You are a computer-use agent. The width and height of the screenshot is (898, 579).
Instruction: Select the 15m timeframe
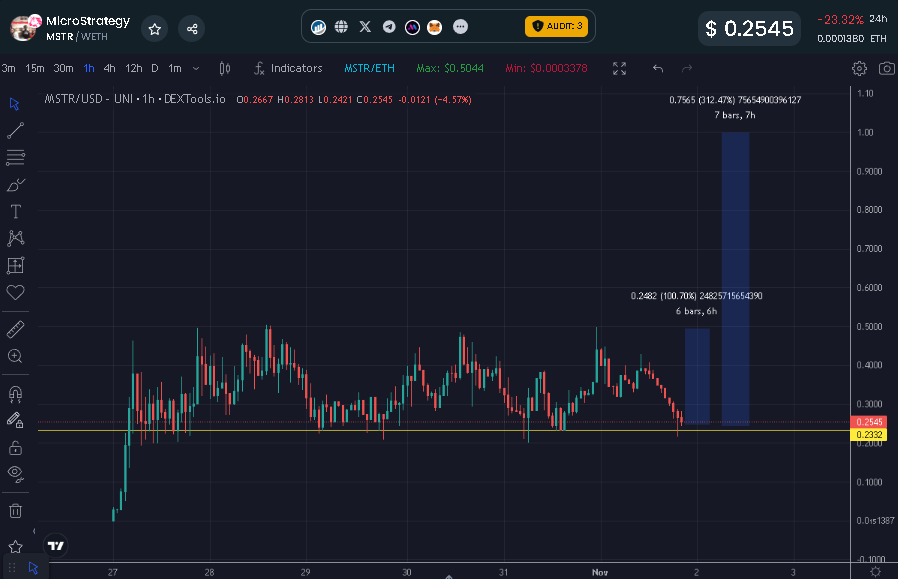[35, 68]
